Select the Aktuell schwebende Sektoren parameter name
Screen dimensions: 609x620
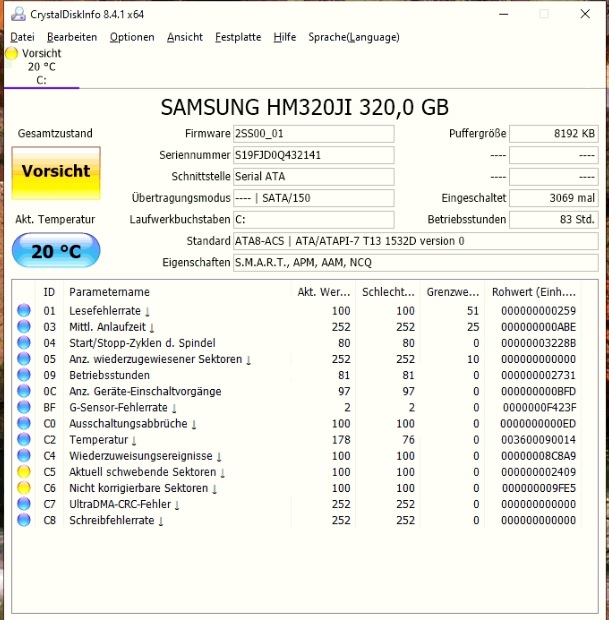pos(142,472)
